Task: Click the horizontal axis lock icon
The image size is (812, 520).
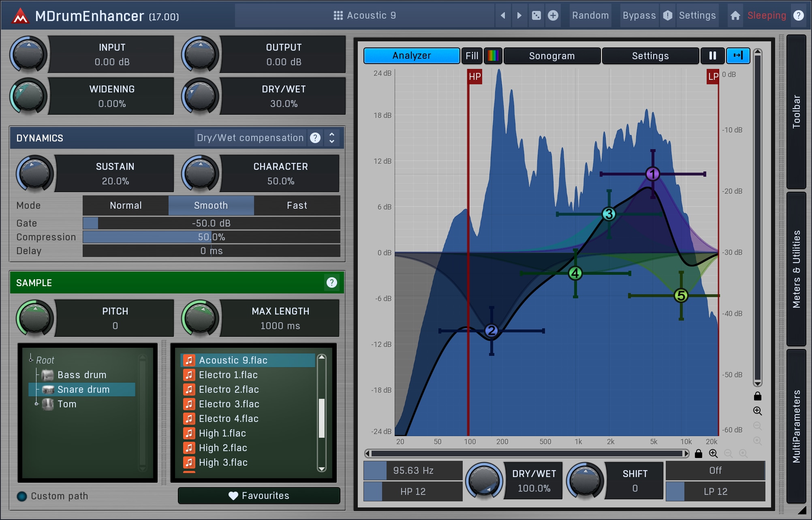Action: point(698,454)
